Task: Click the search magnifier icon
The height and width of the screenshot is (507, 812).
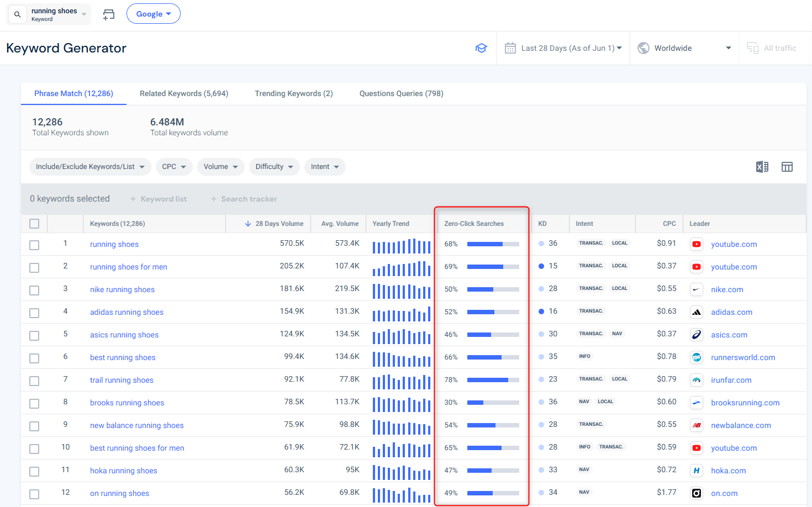Action: click(17, 14)
